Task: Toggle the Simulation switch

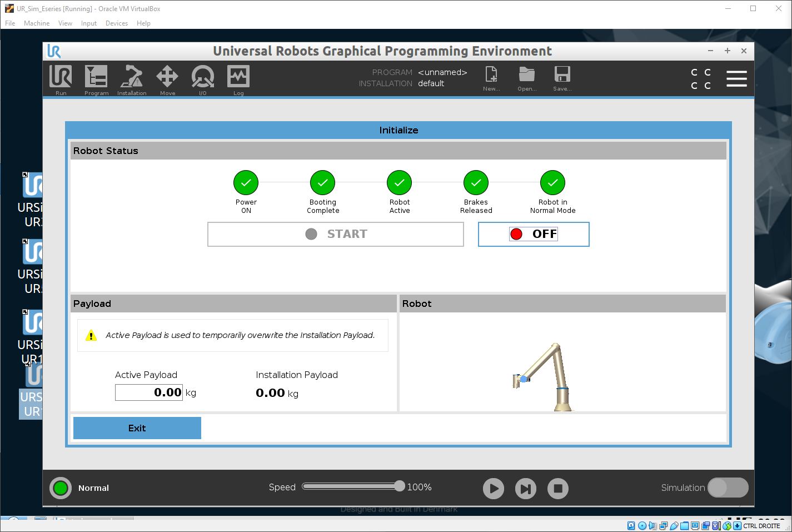Action: [x=728, y=488]
